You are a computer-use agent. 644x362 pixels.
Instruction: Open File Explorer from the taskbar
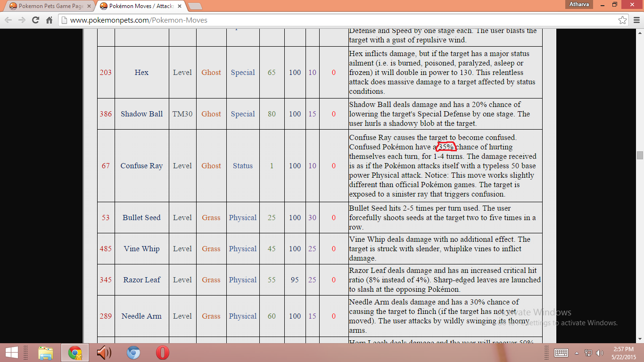click(x=46, y=353)
